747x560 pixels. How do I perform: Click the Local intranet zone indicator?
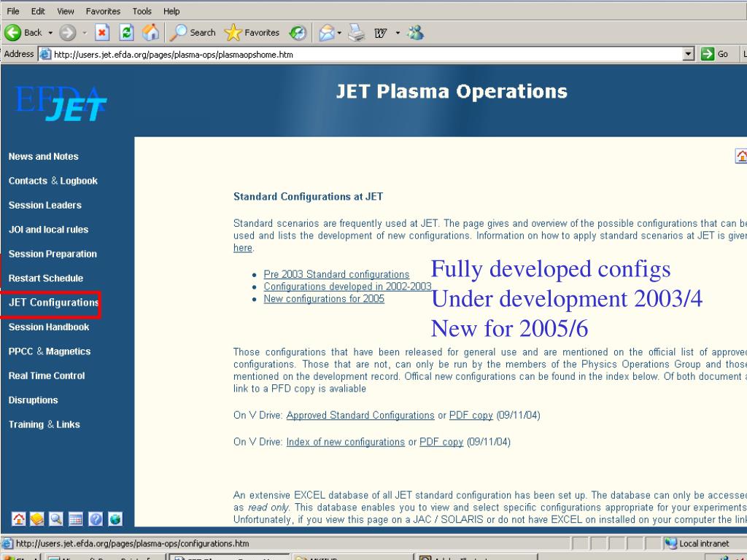click(x=698, y=543)
